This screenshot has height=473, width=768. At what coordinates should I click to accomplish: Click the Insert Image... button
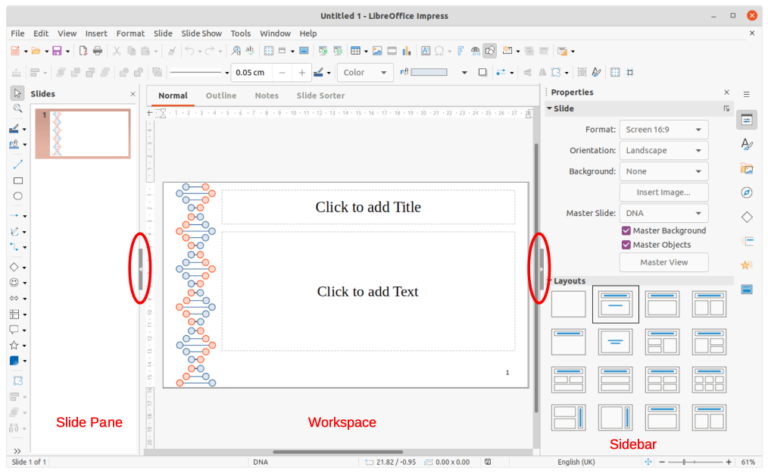click(x=664, y=192)
